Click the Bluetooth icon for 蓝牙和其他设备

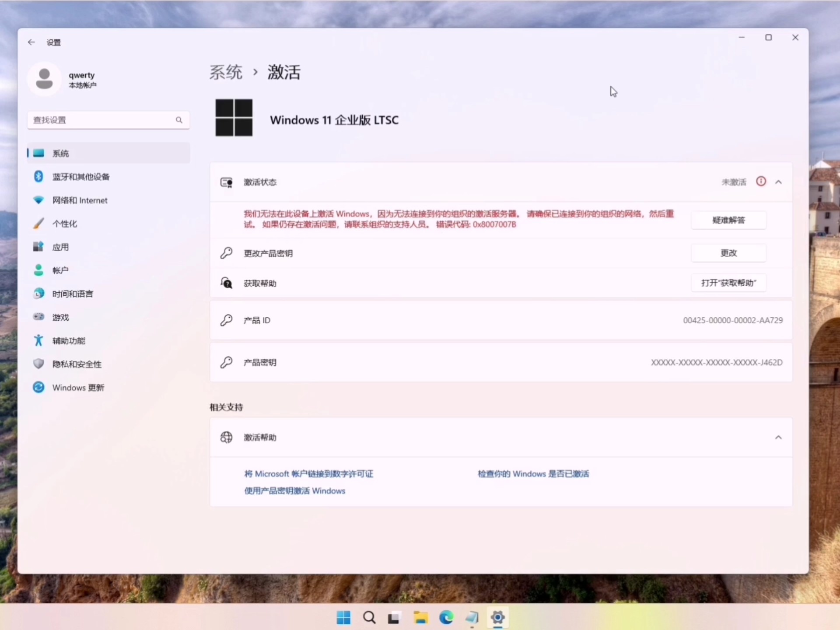pyautogui.click(x=38, y=176)
